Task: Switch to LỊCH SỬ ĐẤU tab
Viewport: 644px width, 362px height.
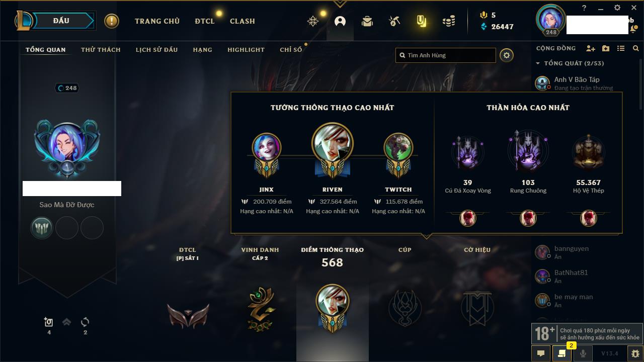Action: coord(156,50)
